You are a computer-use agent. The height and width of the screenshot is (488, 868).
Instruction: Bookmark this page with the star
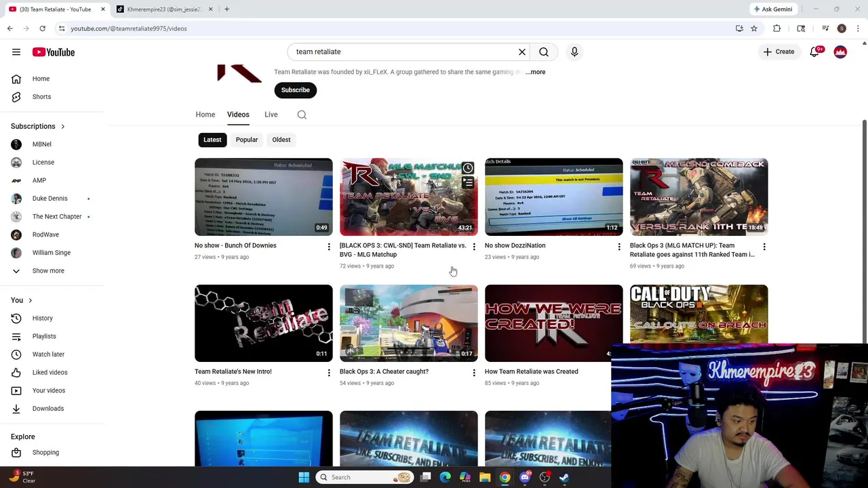pos(754,28)
